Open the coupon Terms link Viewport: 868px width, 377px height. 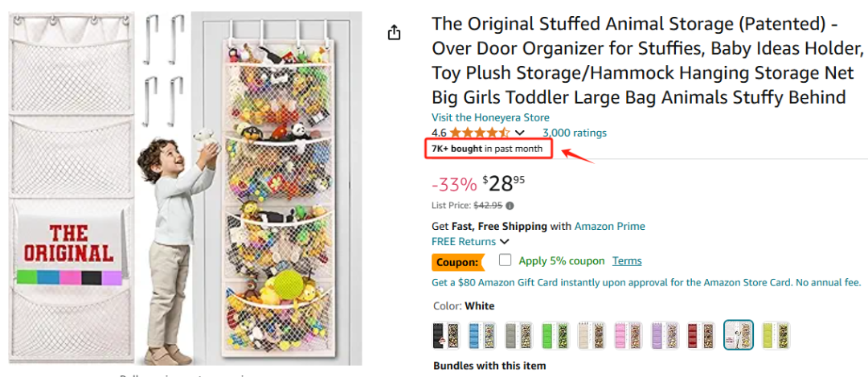coord(627,260)
